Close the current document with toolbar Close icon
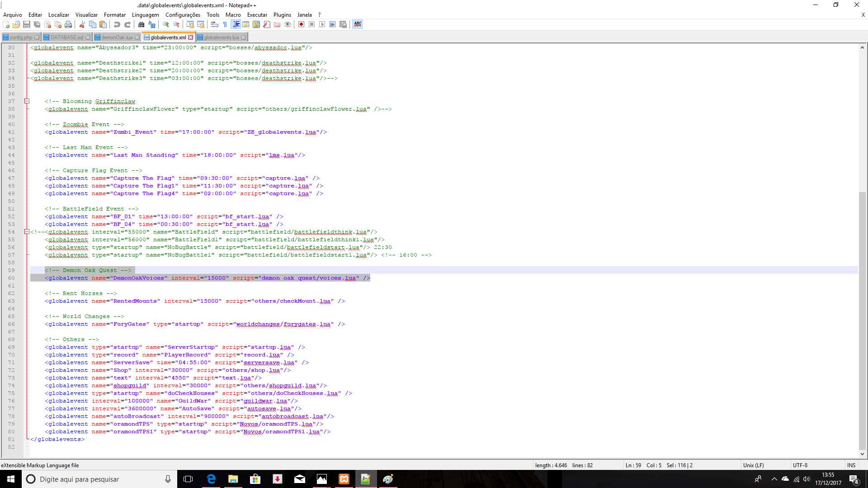The width and height of the screenshot is (868, 488). (x=47, y=24)
